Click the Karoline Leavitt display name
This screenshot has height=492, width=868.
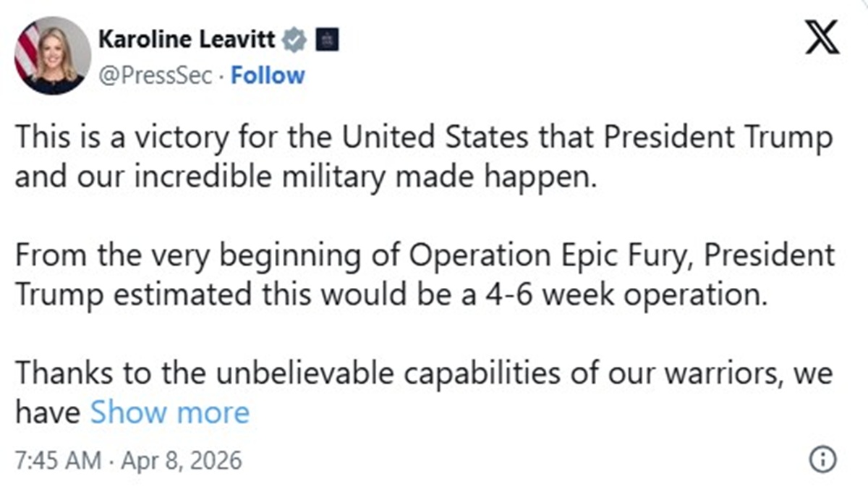point(190,40)
